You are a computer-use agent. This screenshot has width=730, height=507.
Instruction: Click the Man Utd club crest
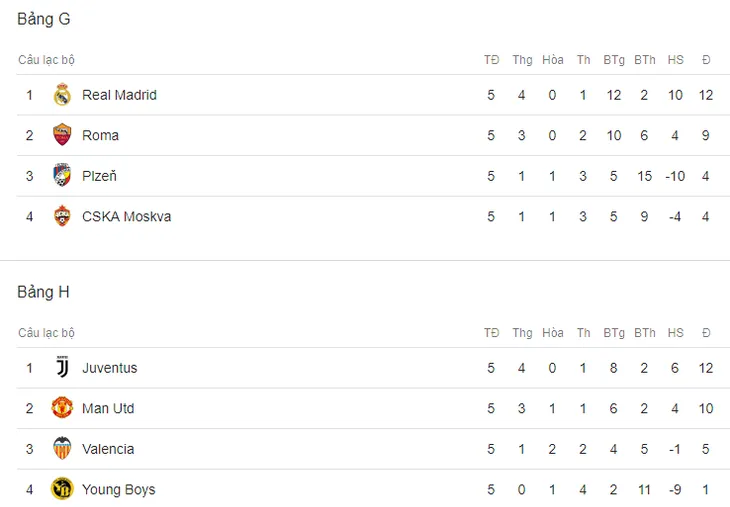(62, 408)
